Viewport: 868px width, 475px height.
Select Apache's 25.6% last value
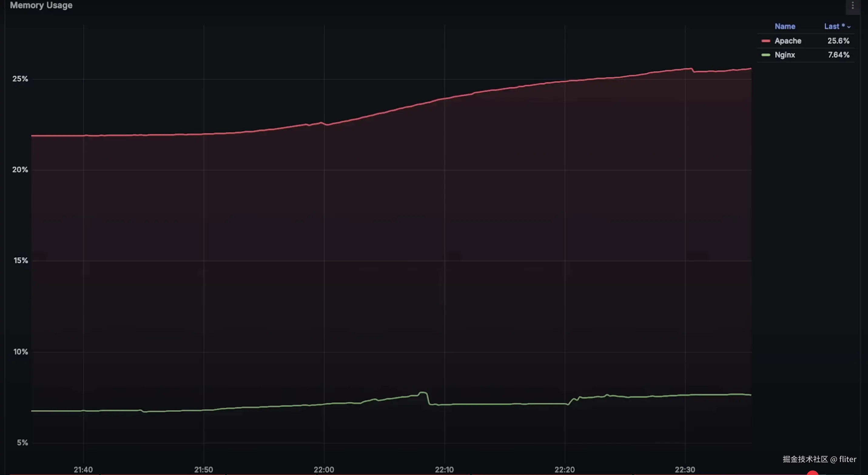pyautogui.click(x=838, y=41)
